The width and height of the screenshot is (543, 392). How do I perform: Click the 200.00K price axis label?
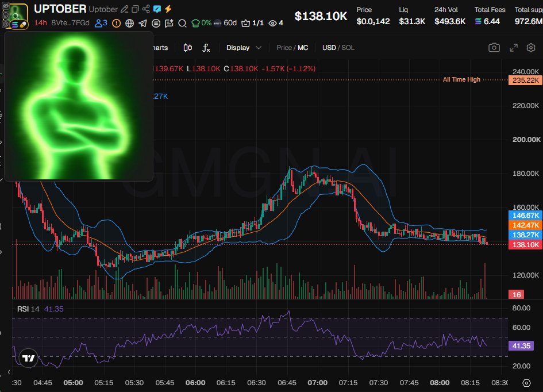[526, 139]
